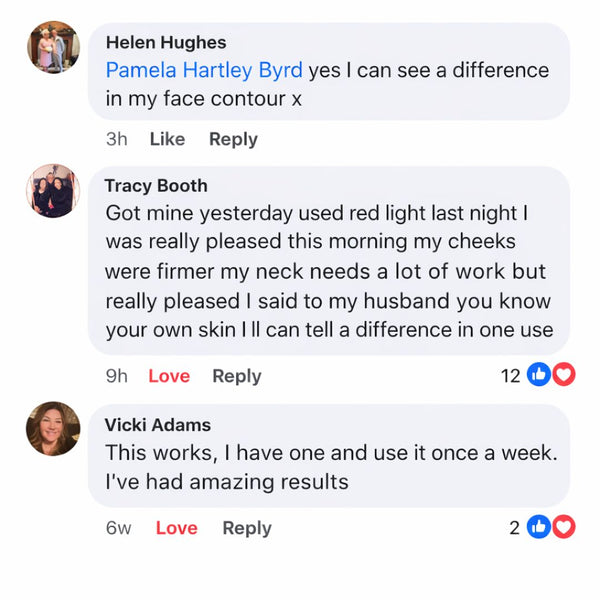The width and height of the screenshot is (600, 600).
Task: Click the Helen Hughes name
Action: 165,43
